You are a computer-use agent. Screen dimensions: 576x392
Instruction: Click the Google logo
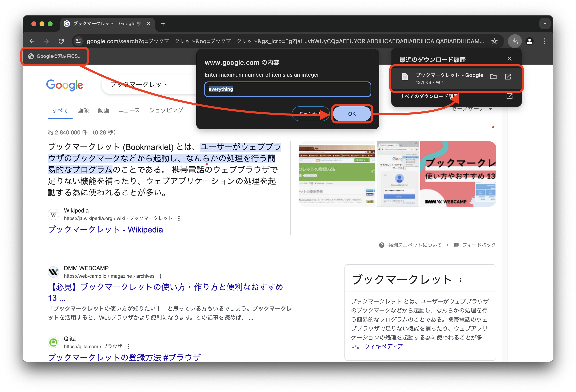65,85
